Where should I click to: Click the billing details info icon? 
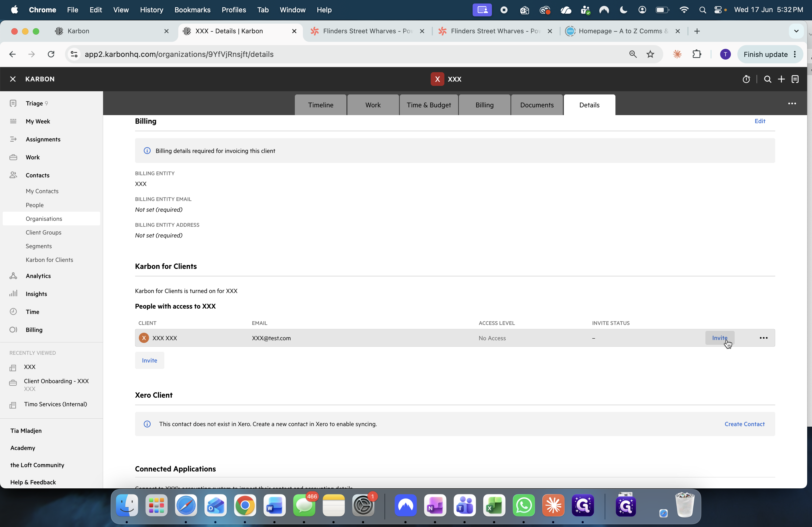click(x=147, y=151)
